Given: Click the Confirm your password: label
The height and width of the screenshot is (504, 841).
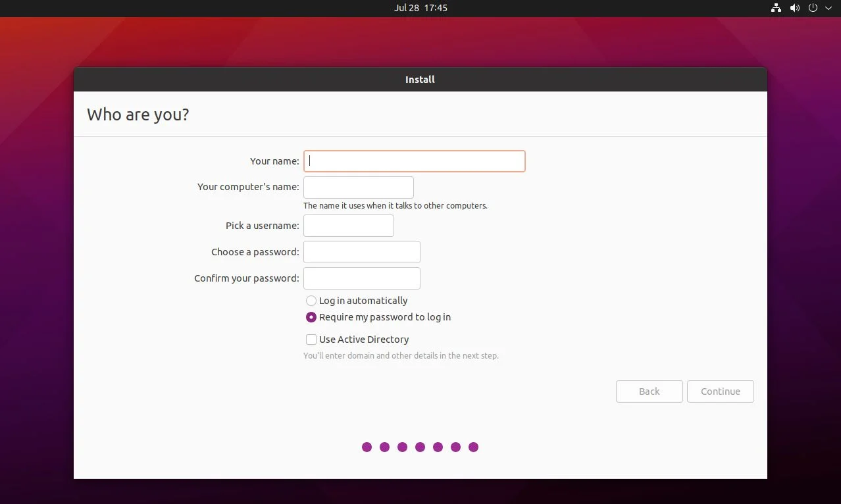Looking at the screenshot, I should (x=247, y=278).
